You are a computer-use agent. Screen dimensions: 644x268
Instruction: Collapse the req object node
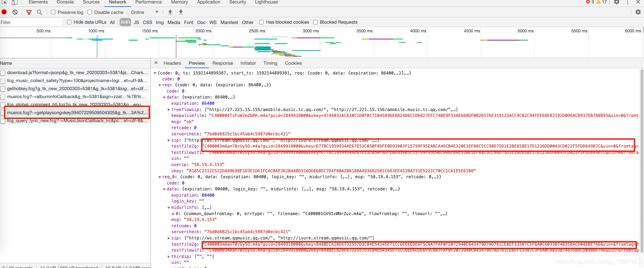tap(160, 85)
